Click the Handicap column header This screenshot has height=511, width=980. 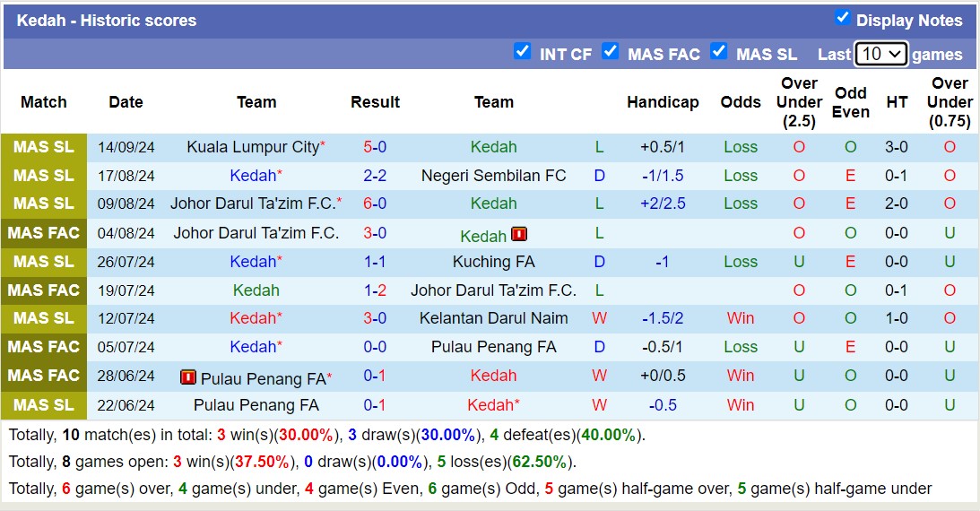[663, 102]
